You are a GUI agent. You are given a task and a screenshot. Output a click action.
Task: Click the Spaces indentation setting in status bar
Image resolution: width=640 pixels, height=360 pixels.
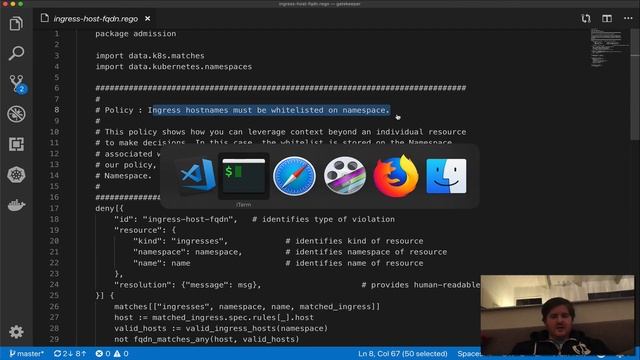coord(469,353)
